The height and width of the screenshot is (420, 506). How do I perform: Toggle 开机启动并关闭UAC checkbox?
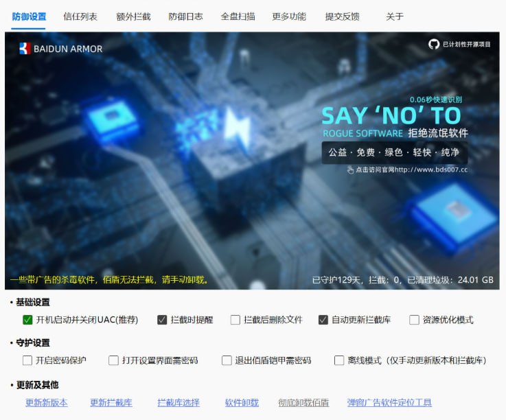(27, 320)
